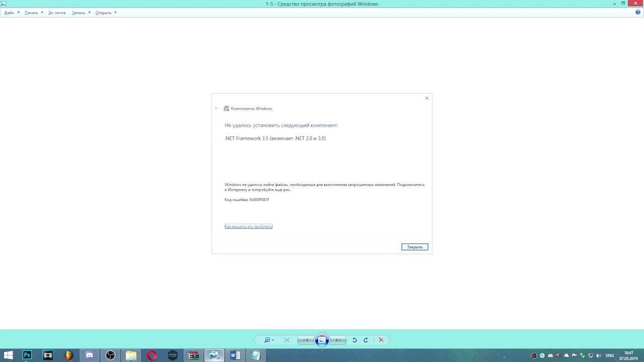Click the OBS tray icon

534,355
